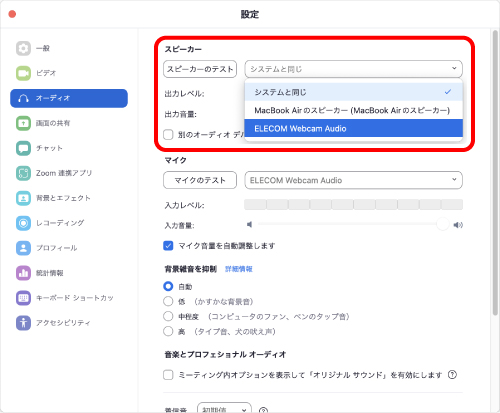This screenshot has width=500, height=413.
Task: Open 一般 settings tab
Action: click(69, 48)
